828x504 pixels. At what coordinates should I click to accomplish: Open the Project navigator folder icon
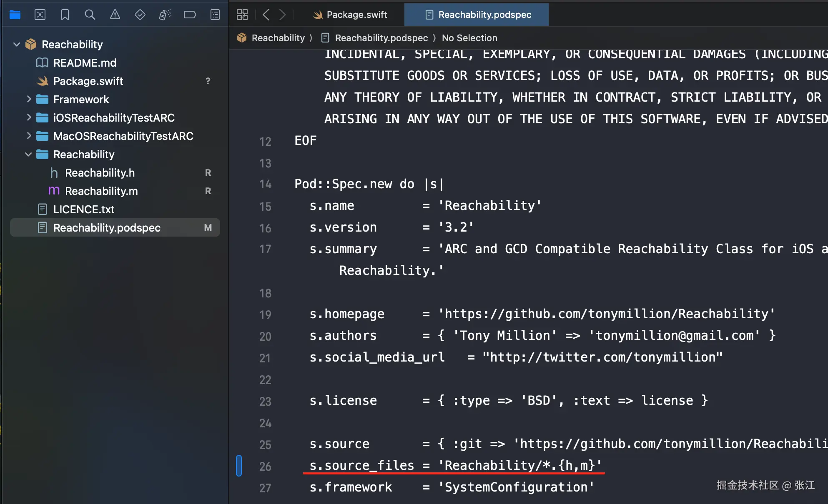15,15
